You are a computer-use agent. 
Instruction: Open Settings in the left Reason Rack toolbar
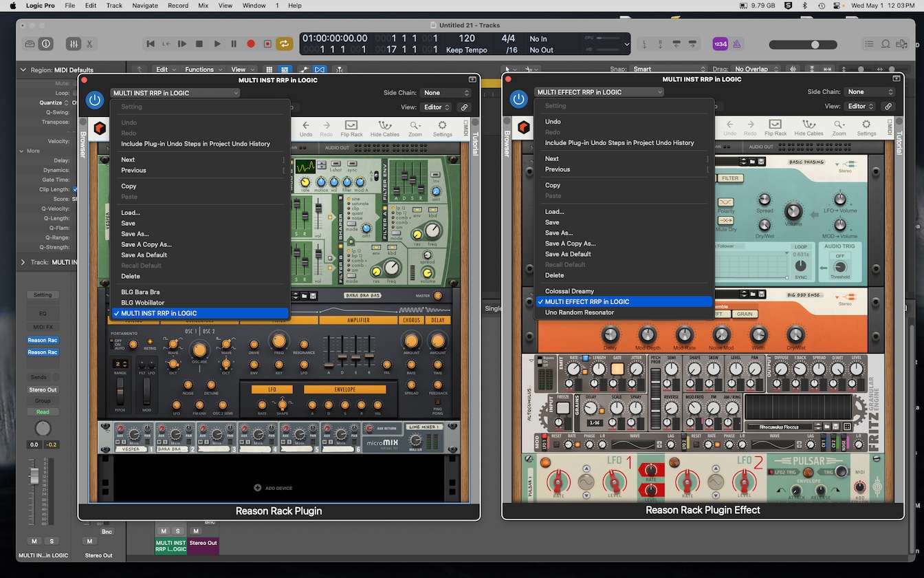point(442,129)
